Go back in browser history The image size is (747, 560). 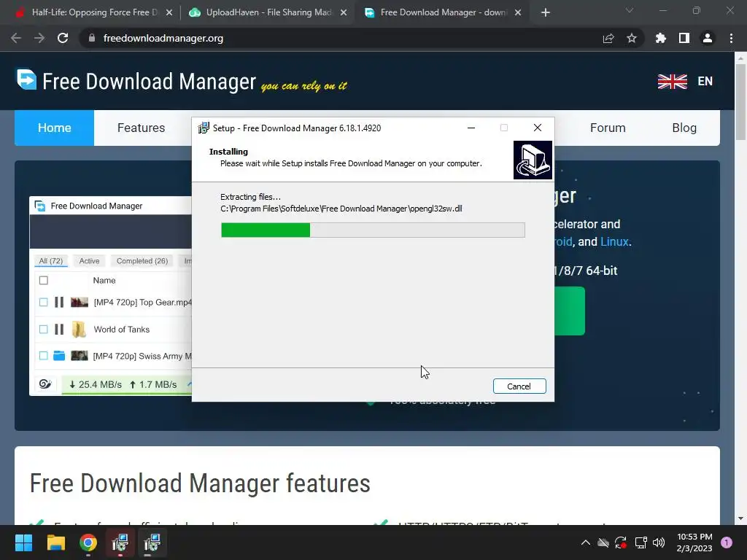[16, 38]
